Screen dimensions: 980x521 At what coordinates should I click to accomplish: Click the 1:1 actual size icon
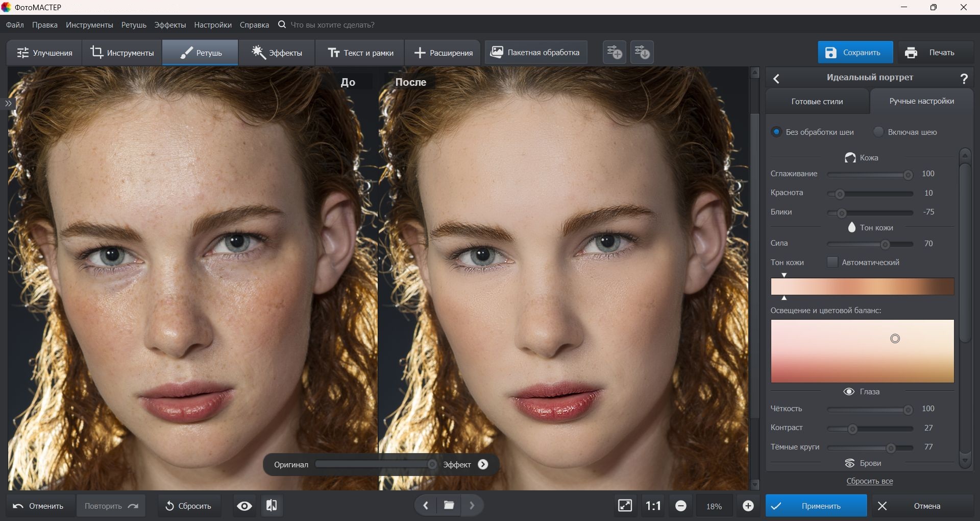click(653, 506)
